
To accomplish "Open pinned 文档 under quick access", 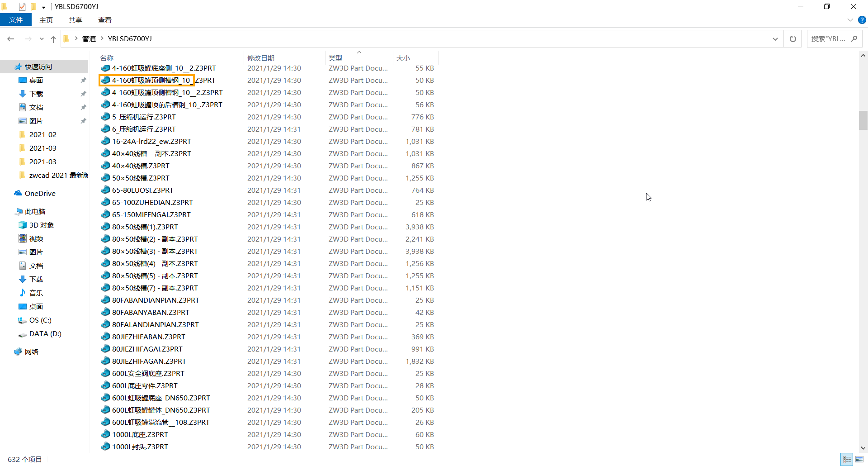I will point(36,107).
